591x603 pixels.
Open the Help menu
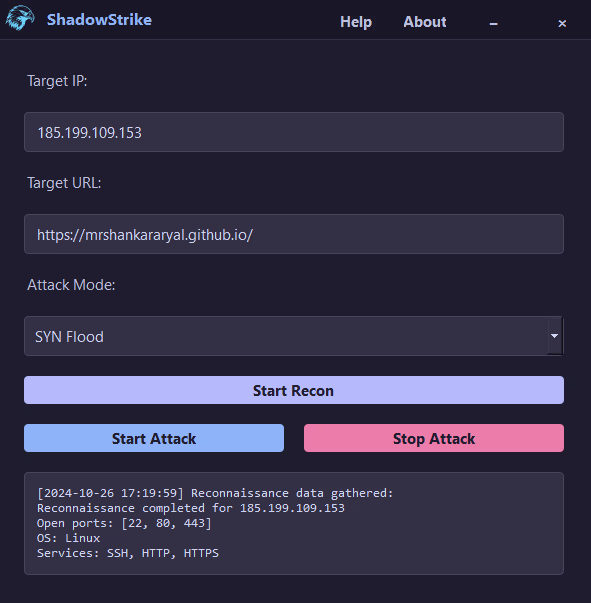click(356, 22)
